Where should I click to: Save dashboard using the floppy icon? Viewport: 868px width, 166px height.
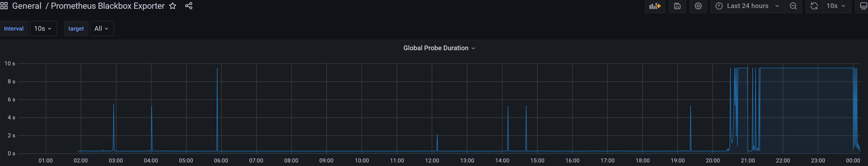pos(677,6)
